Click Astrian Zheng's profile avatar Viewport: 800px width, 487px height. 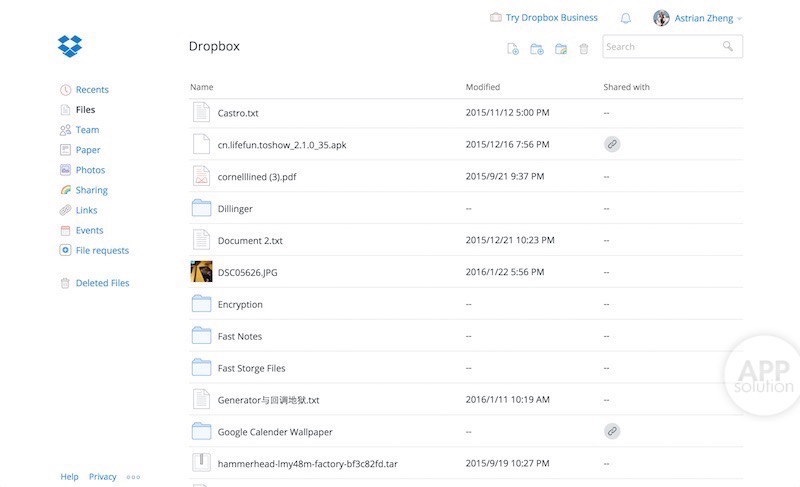click(x=661, y=18)
